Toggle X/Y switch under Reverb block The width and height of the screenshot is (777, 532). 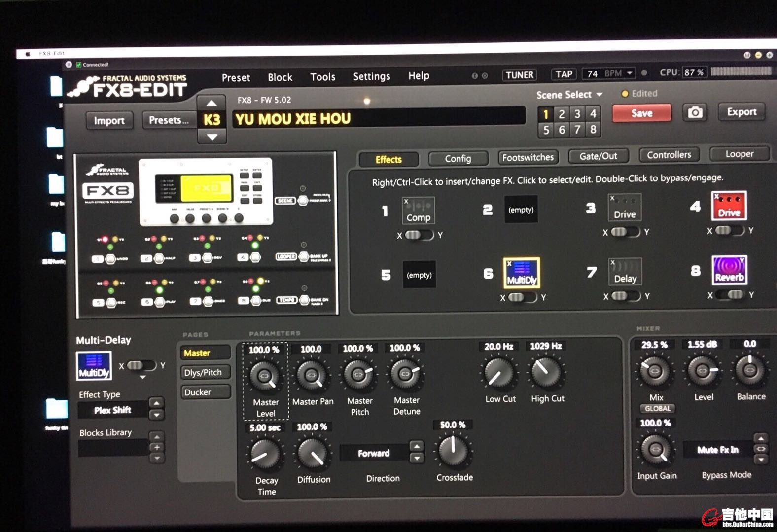point(729,295)
